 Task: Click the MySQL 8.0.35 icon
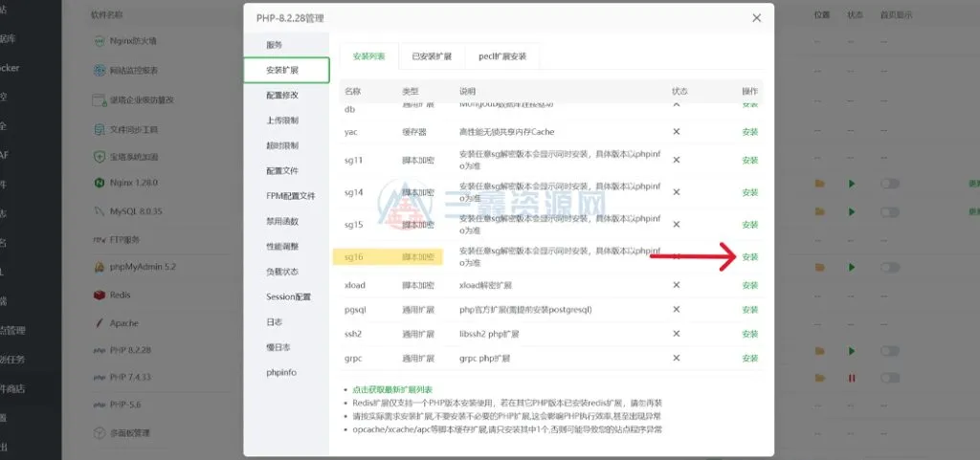[99, 211]
